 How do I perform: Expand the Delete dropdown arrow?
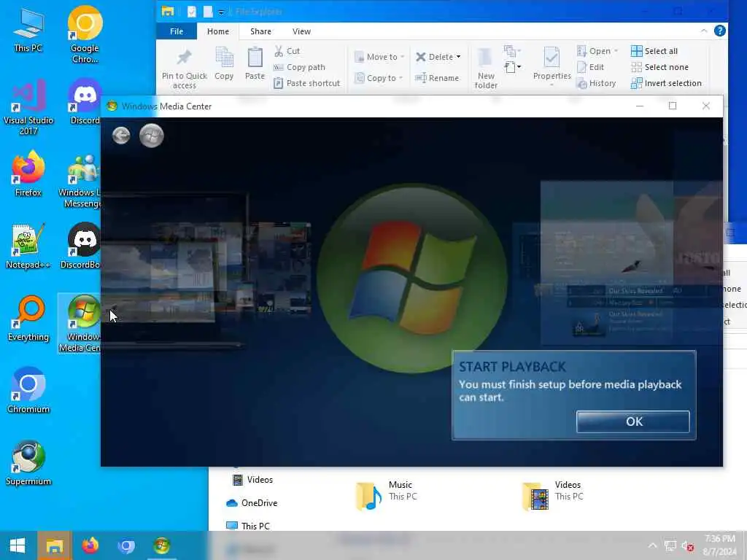(459, 57)
